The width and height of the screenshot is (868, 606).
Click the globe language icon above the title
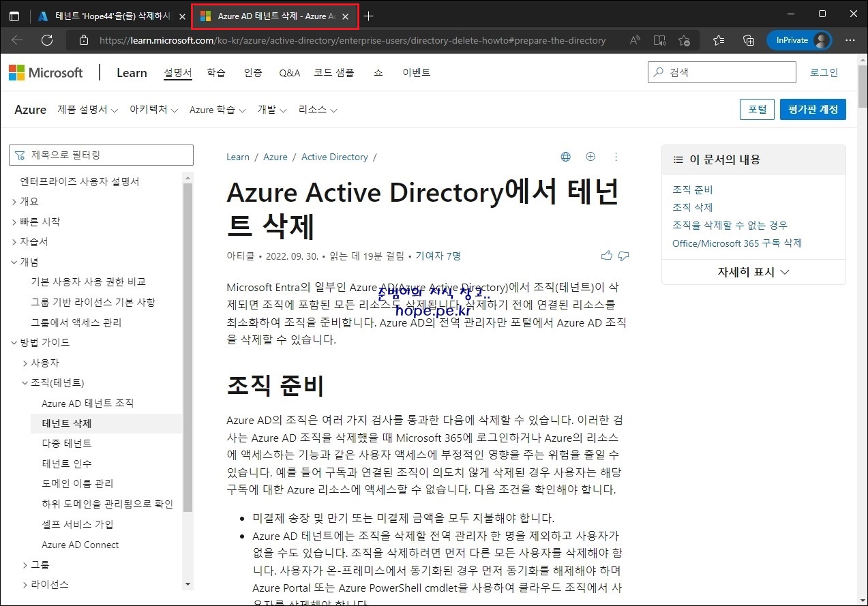click(565, 157)
